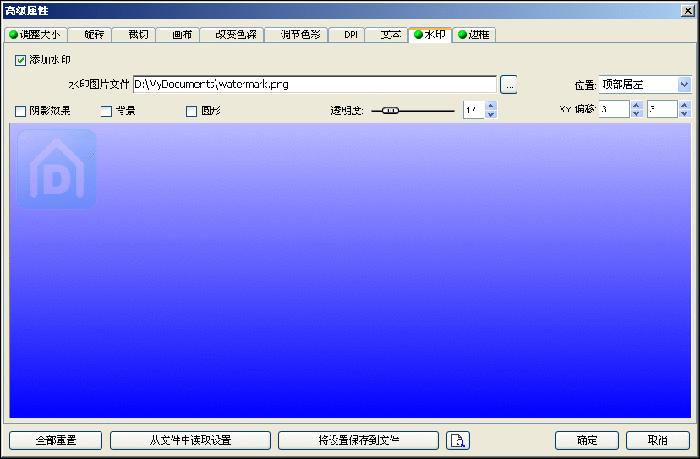
Task: Tick the 背景 background checkbox
Action: point(106,111)
